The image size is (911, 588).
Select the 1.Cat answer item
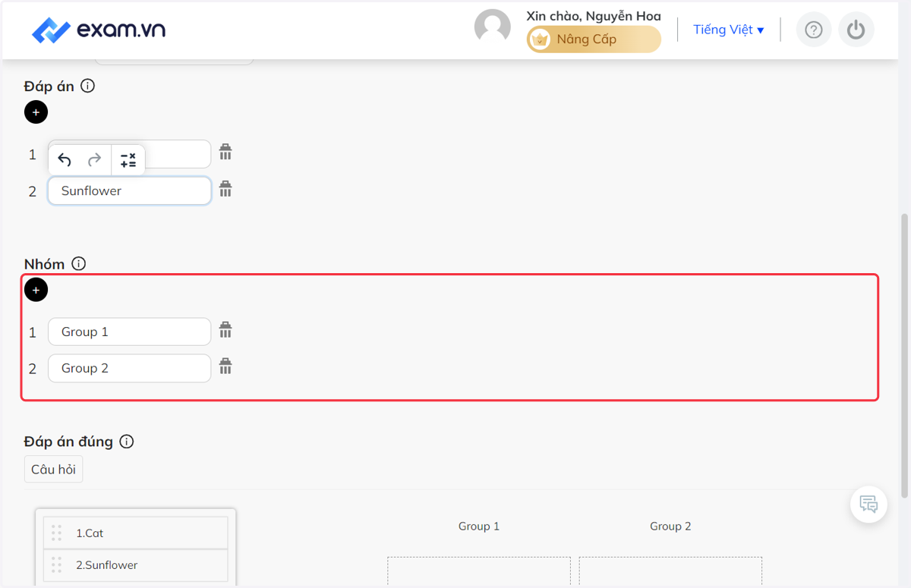coord(136,533)
